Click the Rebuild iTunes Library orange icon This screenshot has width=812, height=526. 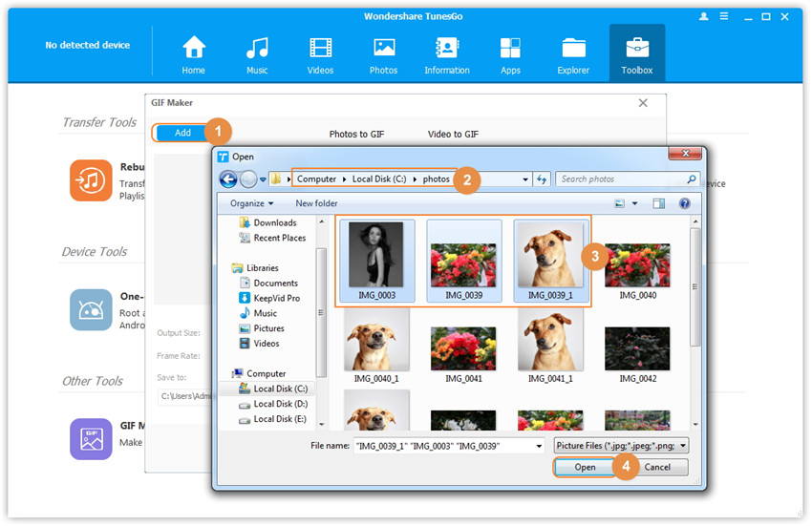(x=91, y=180)
